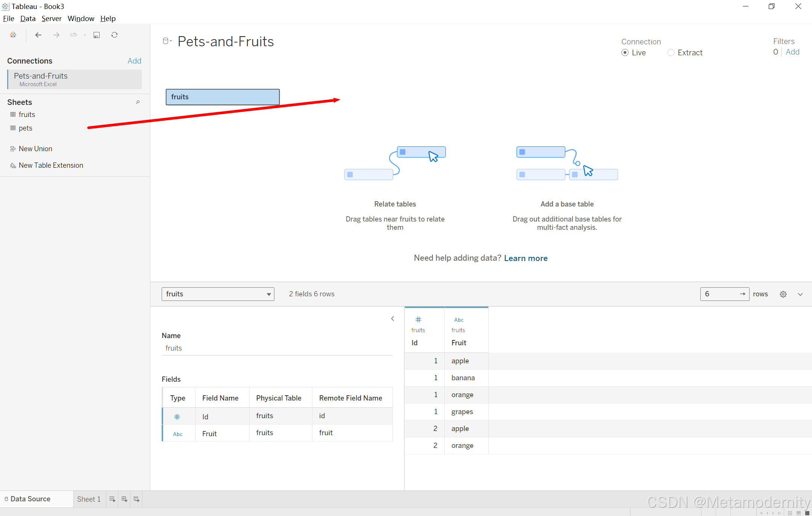The image size is (812, 516).
Task: Click the new dashboard icon
Action: [124, 499]
